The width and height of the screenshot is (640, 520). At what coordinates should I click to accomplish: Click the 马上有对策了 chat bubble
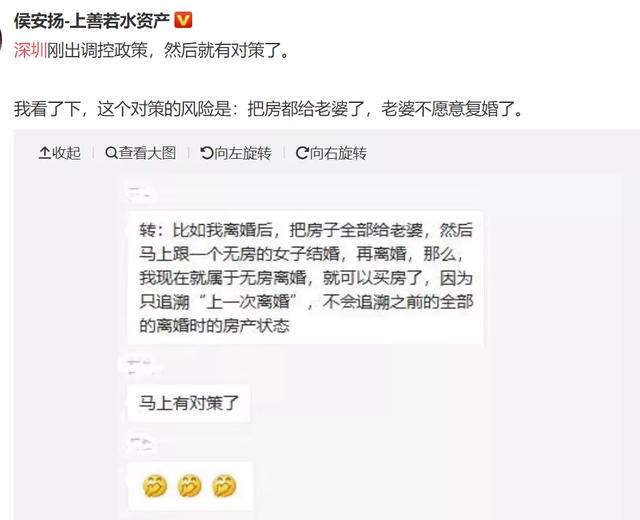click(189, 403)
